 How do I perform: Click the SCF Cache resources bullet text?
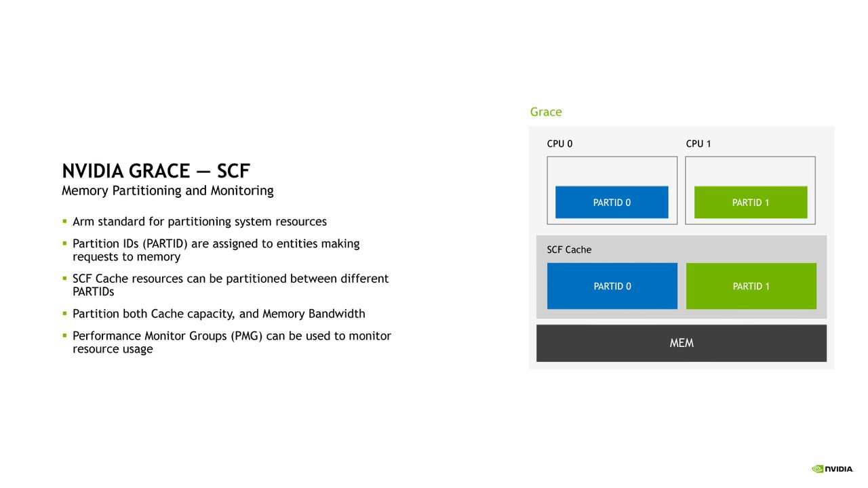(x=231, y=285)
